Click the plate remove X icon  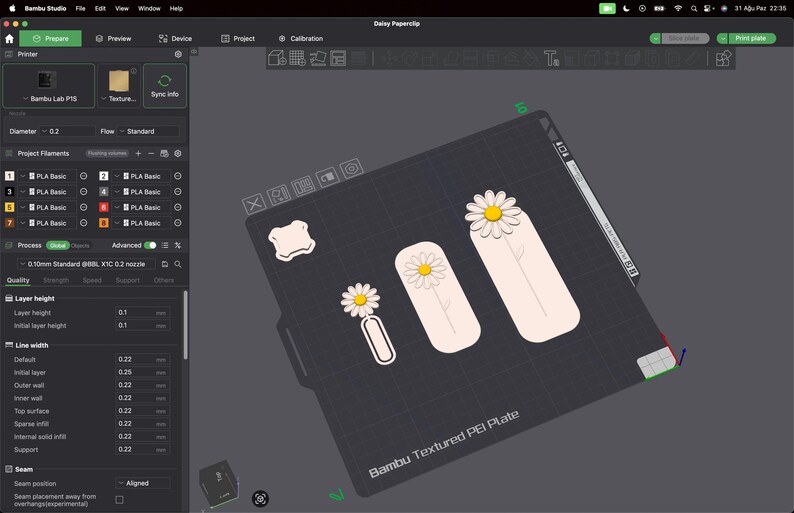tap(254, 204)
